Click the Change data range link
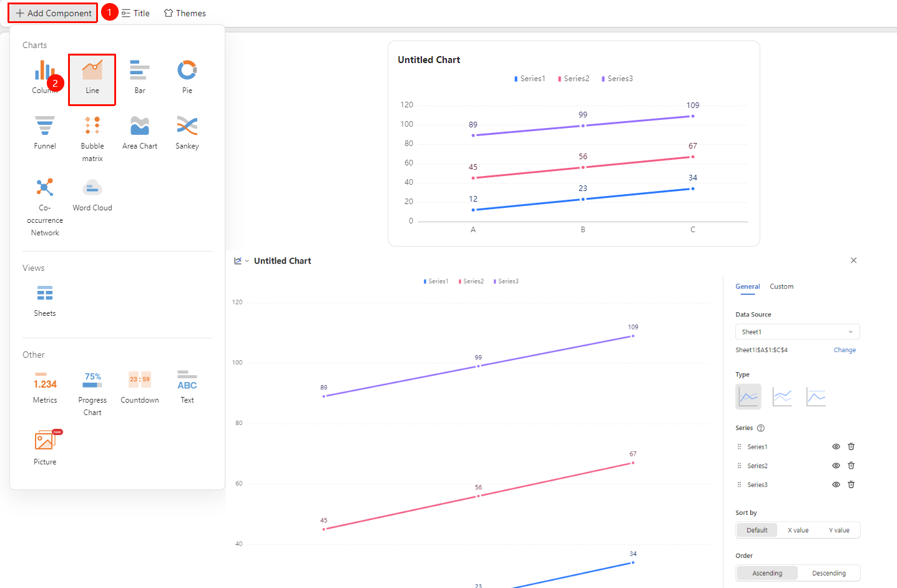The image size is (897, 588). (x=845, y=350)
